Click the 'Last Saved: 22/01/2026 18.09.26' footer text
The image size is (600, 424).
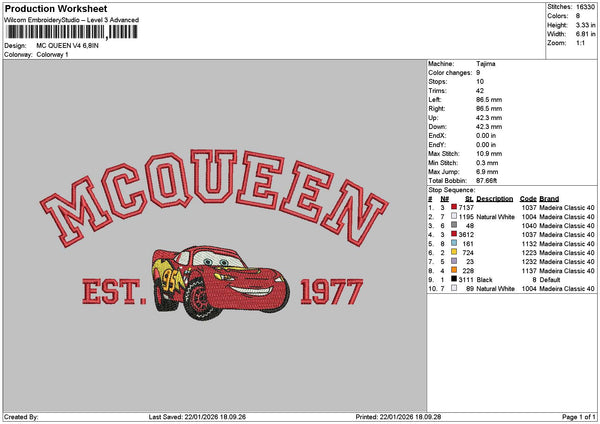tap(197, 417)
